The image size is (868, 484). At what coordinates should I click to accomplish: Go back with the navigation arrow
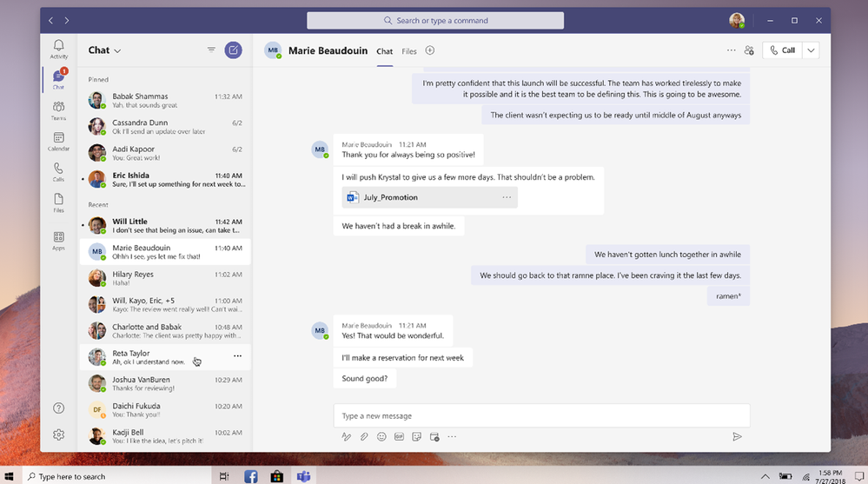tap(51, 21)
